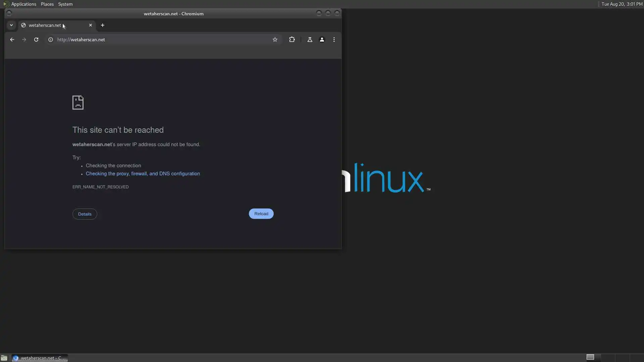This screenshot has height=362, width=644.
Task: Click the blue Reload button
Action: [261, 214]
